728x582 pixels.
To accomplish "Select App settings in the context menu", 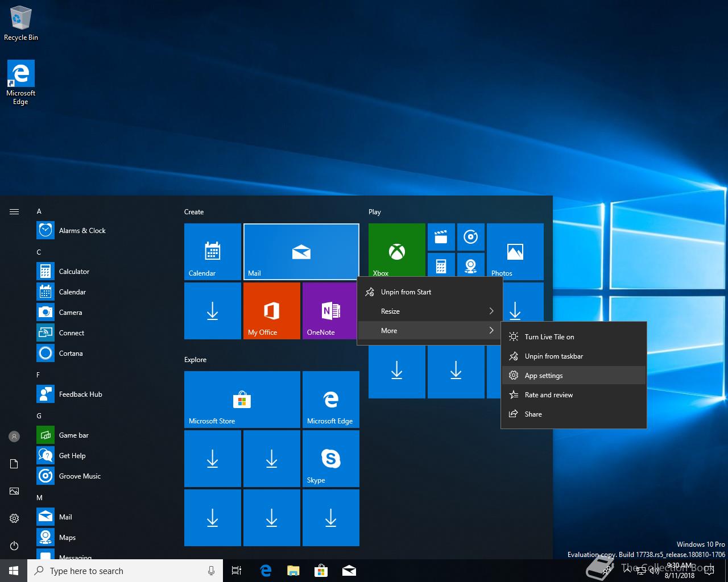I will point(574,375).
